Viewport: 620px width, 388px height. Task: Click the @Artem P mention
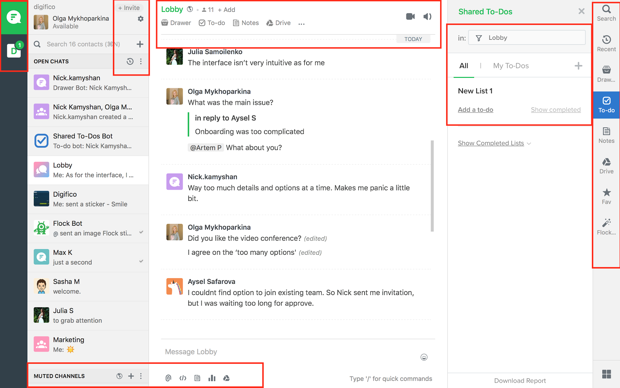[x=205, y=148]
